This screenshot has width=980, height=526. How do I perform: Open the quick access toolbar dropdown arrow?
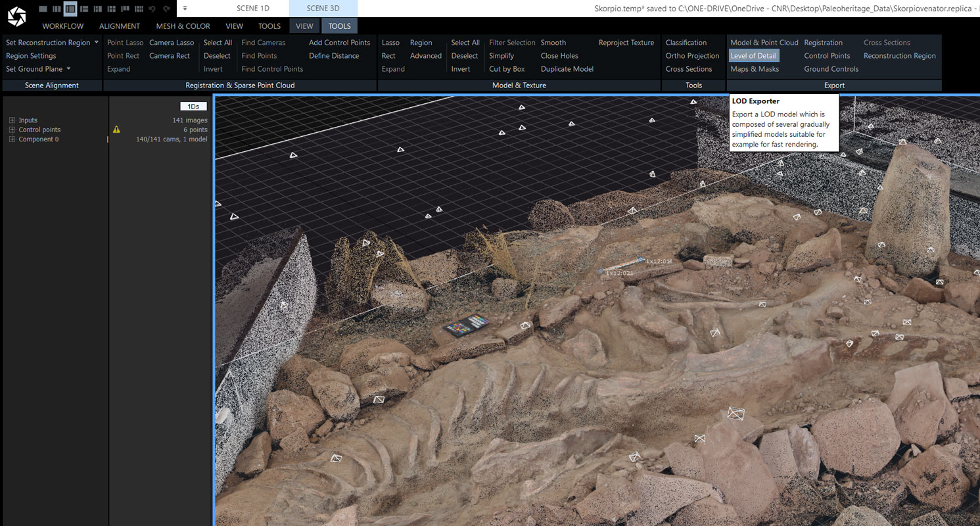tap(185, 9)
